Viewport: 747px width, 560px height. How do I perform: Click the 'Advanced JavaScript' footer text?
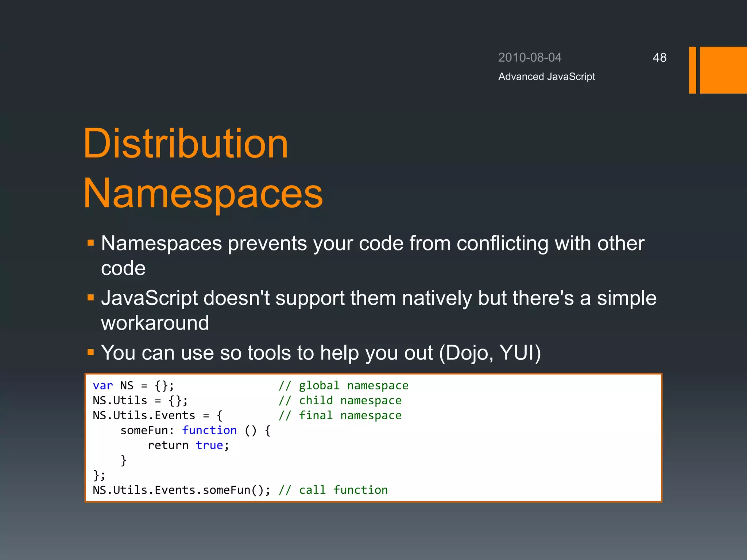(546, 77)
